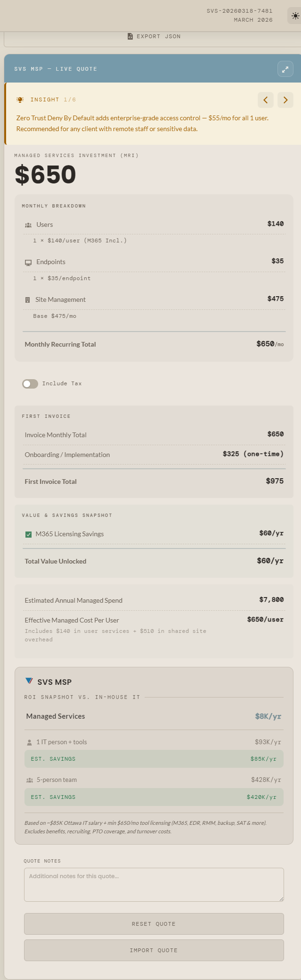Screen dimensions: 301x980
Task: Click the Users group icon
Action: pyautogui.click(x=28, y=225)
